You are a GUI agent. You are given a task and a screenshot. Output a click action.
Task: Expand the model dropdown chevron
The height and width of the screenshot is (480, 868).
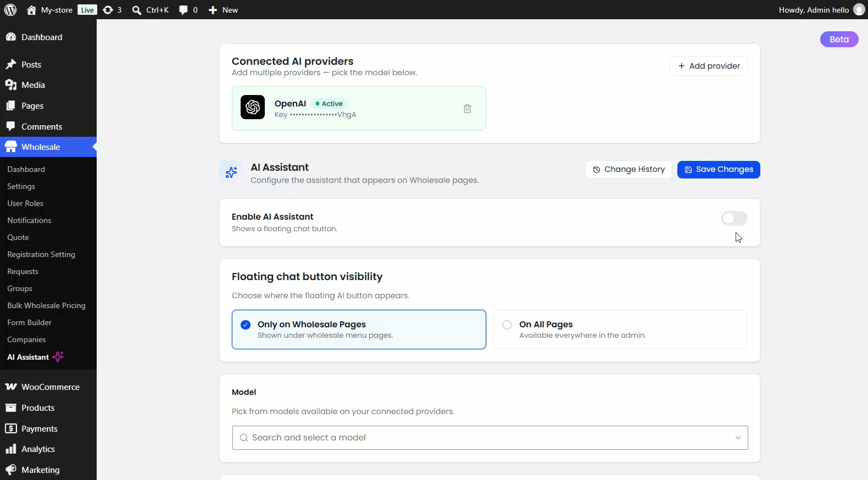pos(738,438)
